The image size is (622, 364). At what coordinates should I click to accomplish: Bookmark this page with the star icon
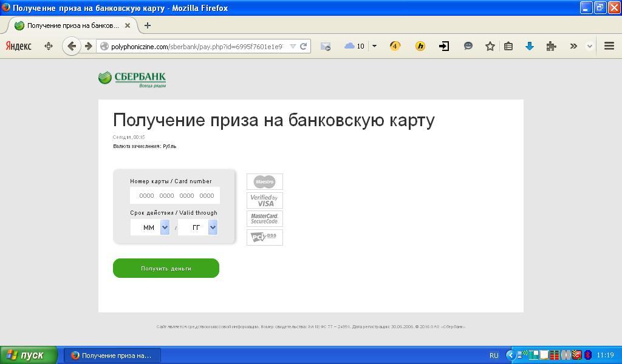(x=490, y=46)
